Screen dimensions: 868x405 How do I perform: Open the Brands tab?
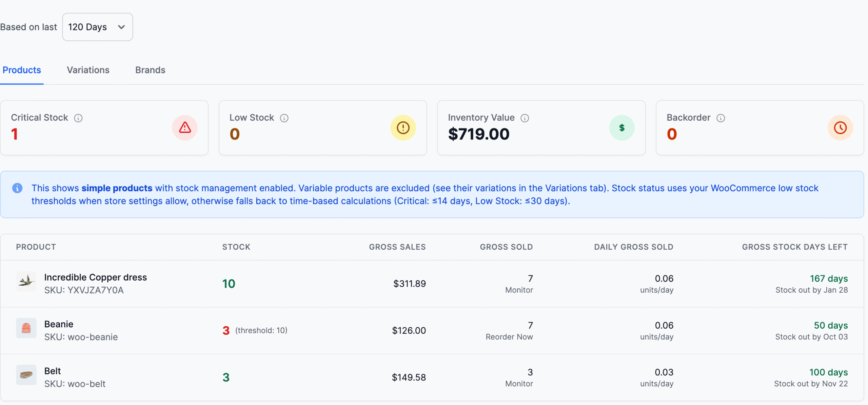(150, 70)
